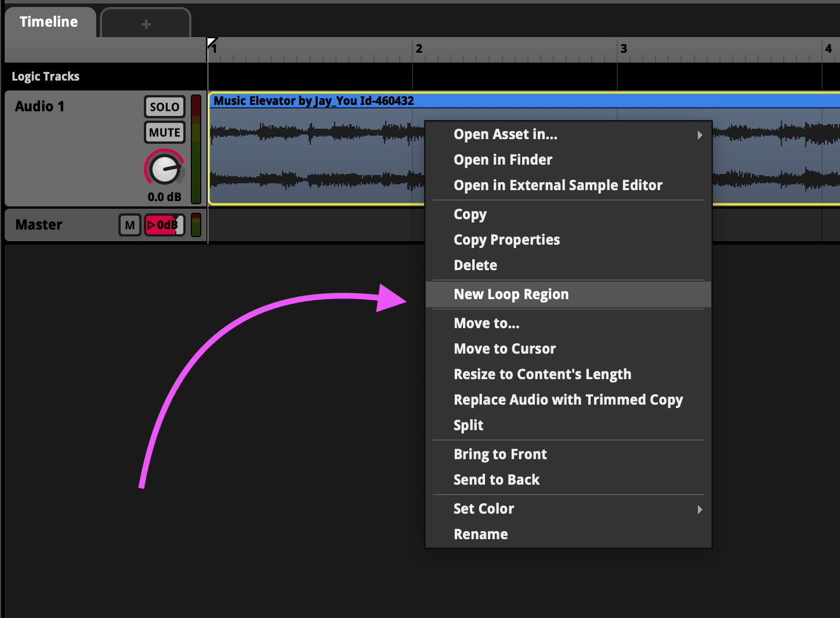Click the Audio 1 volume knob

164,169
